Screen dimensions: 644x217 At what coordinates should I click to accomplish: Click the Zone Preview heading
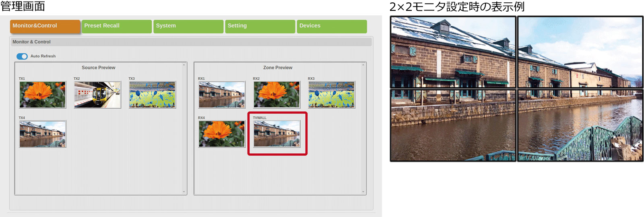278,68
